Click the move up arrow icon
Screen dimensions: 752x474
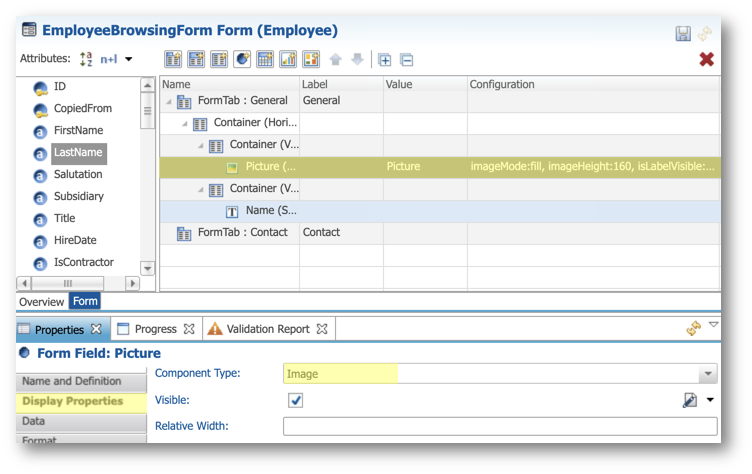pos(336,59)
